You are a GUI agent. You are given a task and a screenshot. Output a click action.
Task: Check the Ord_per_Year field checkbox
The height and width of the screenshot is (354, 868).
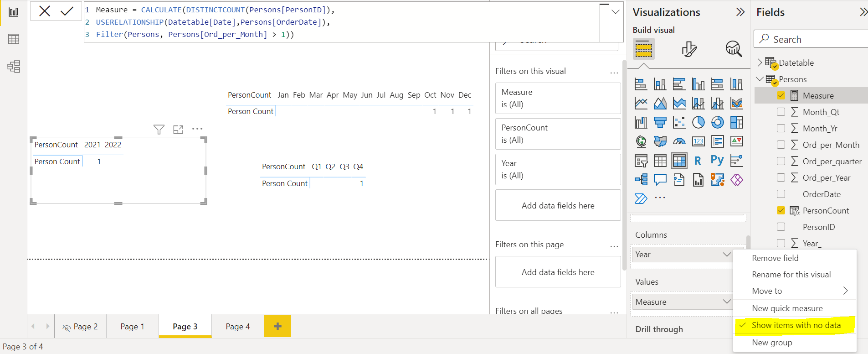(x=781, y=177)
